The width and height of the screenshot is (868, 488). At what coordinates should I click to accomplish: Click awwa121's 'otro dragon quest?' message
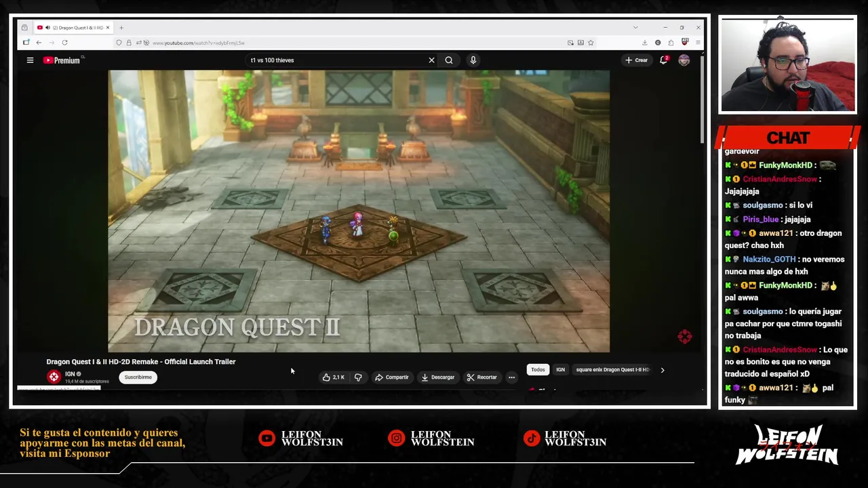click(783, 239)
